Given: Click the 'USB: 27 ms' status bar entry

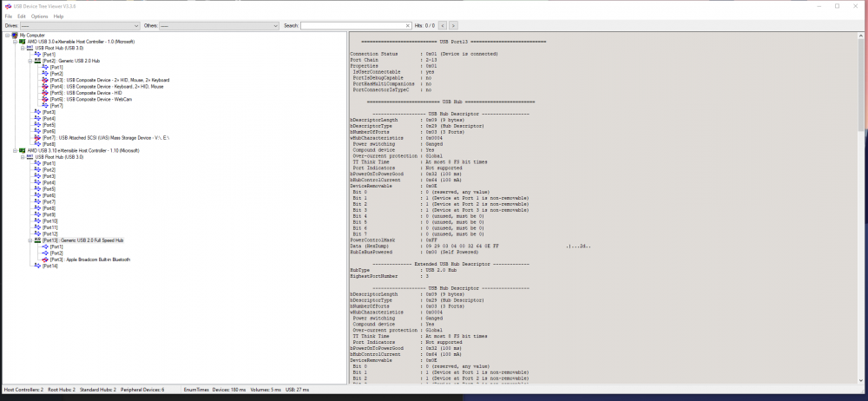Looking at the screenshot, I should pos(296,390).
